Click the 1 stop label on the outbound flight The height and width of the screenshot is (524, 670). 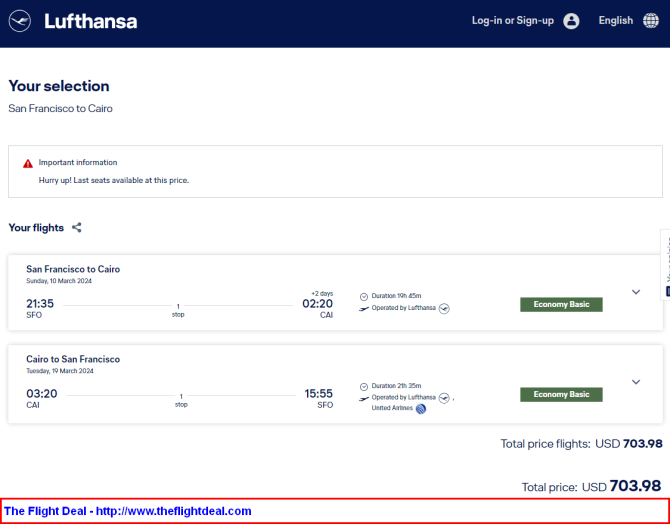coord(178,310)
